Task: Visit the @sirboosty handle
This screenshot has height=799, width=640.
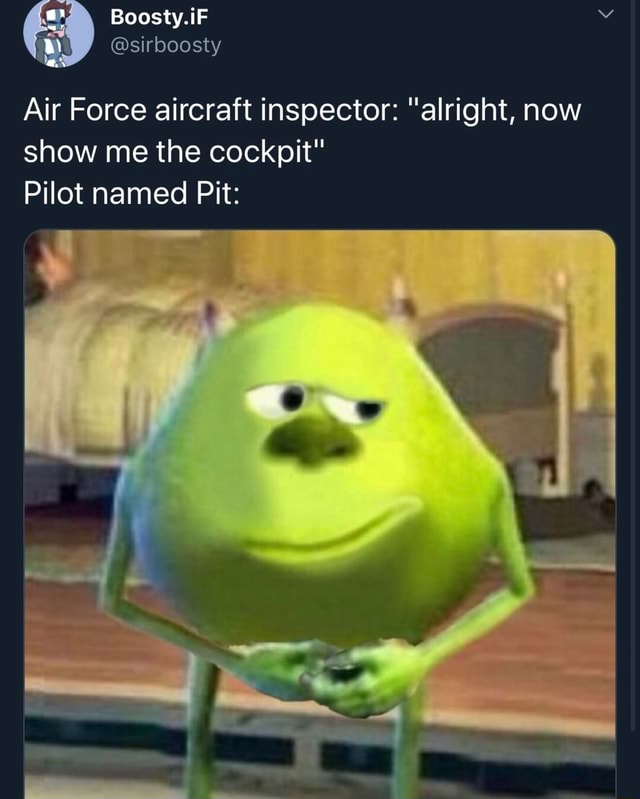Action: click(166, 45)
